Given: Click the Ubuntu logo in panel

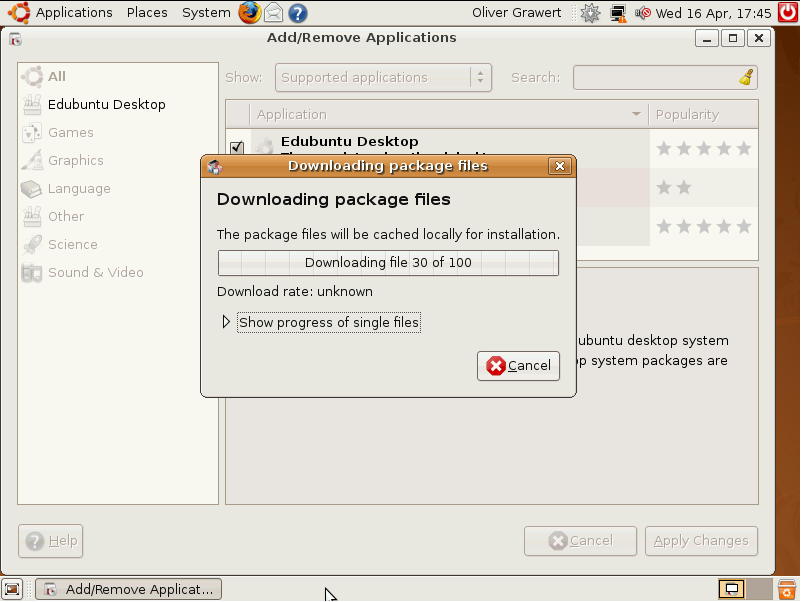Looking at the screenshot, I should click(19, 12).
